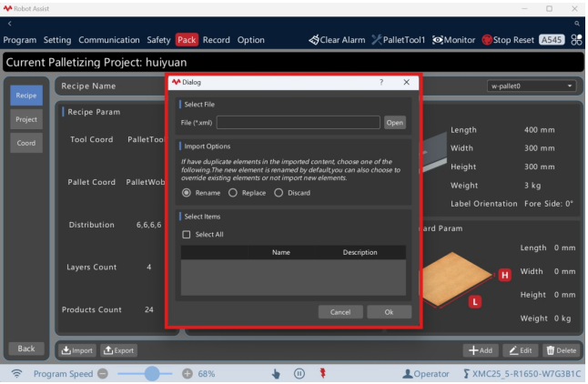
Task: Click the File (*.xml) path field
Action: pyautogui.click(x=299, y=123)
